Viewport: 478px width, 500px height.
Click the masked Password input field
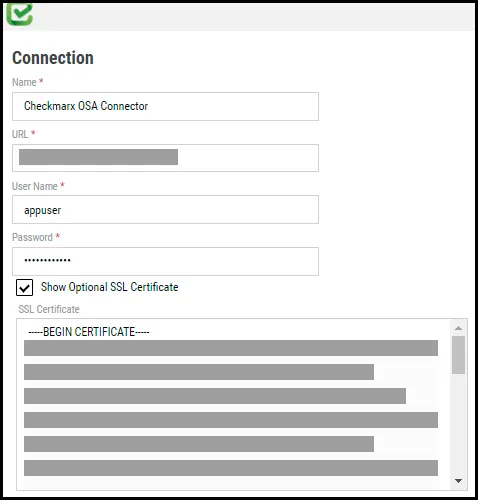pos(165,261)
